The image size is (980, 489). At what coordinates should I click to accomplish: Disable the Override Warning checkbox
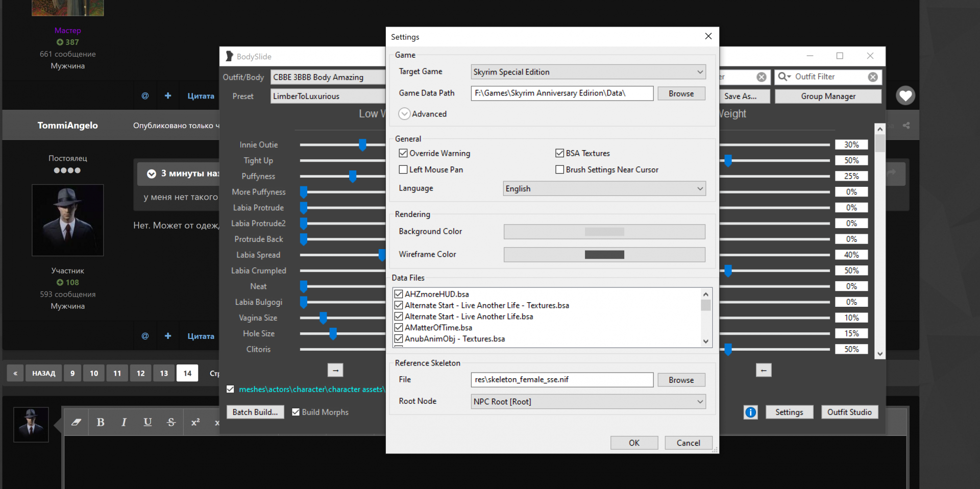click(403, 153)
